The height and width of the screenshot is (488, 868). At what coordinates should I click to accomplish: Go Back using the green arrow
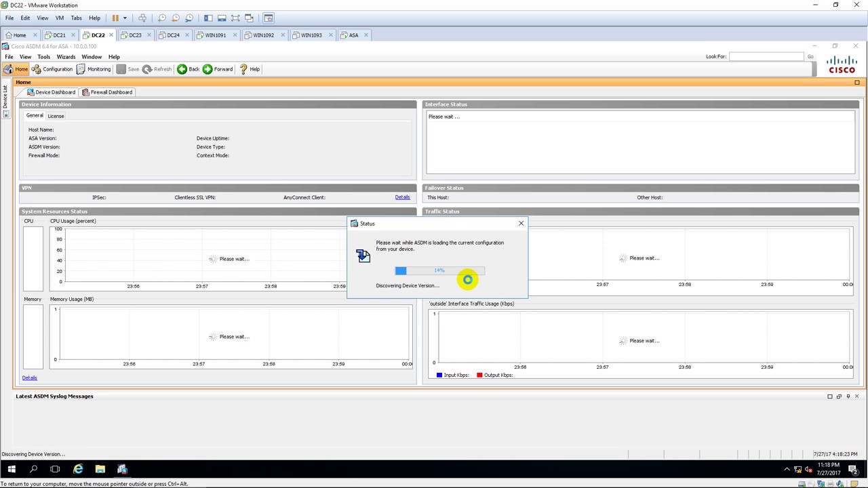click(x=189, y=69)
